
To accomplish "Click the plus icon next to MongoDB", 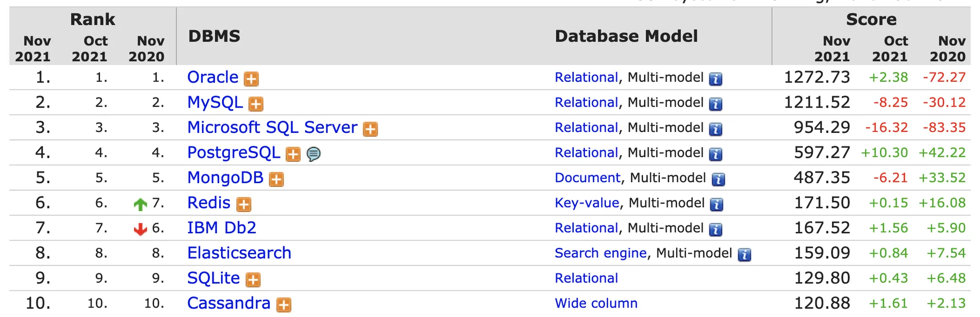I will [276, 179].
